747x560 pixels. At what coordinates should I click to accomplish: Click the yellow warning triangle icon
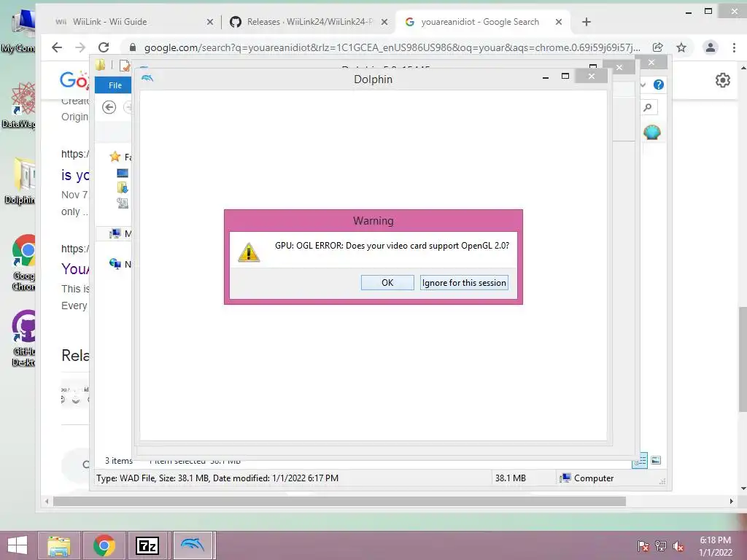[x=249, y=252]
